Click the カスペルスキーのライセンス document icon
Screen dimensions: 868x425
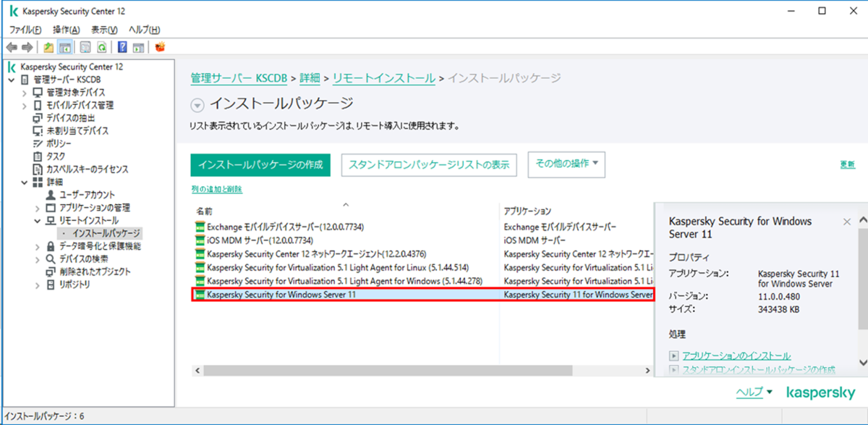point(38,169)
